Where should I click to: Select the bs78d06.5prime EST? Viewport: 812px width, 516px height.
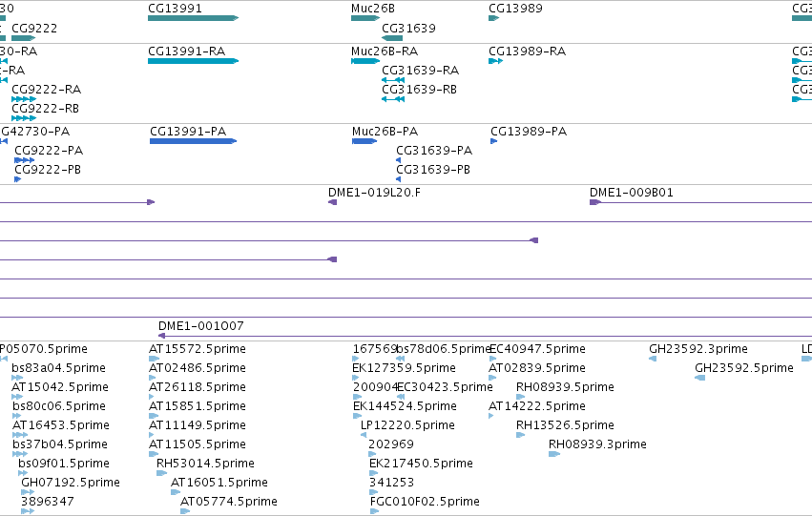pyautogui.click(x=401, y=358)
